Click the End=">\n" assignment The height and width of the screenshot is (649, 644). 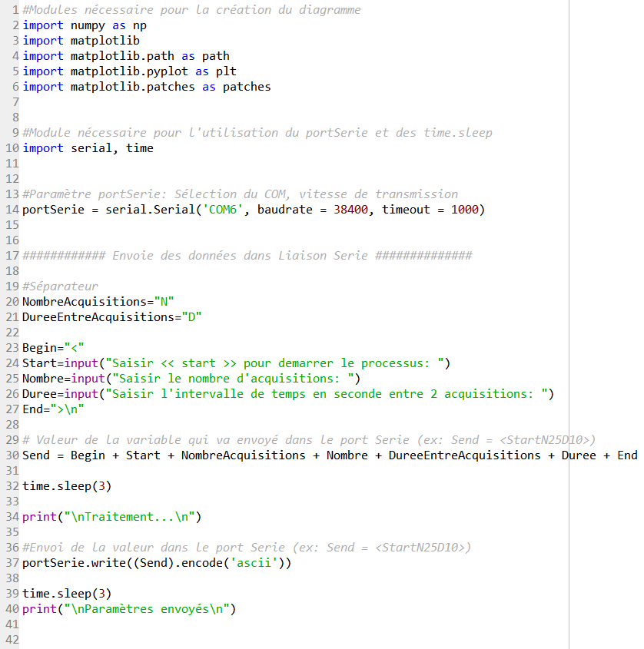(x=53, y=409)
